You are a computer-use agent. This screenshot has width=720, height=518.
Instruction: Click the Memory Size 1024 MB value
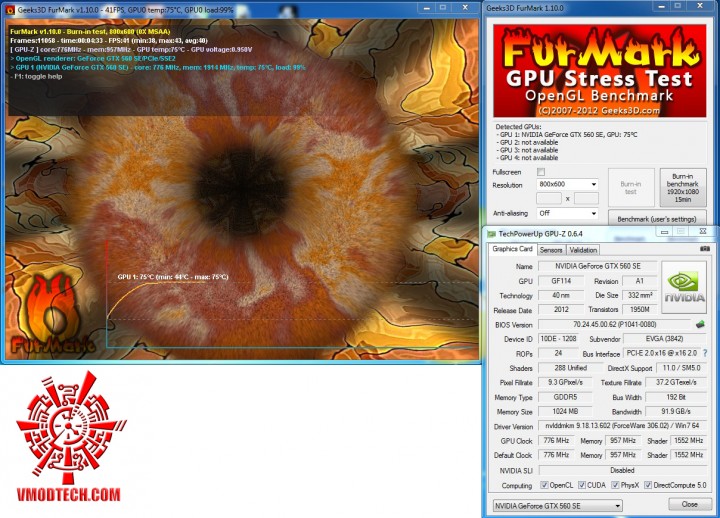[565, 411]
